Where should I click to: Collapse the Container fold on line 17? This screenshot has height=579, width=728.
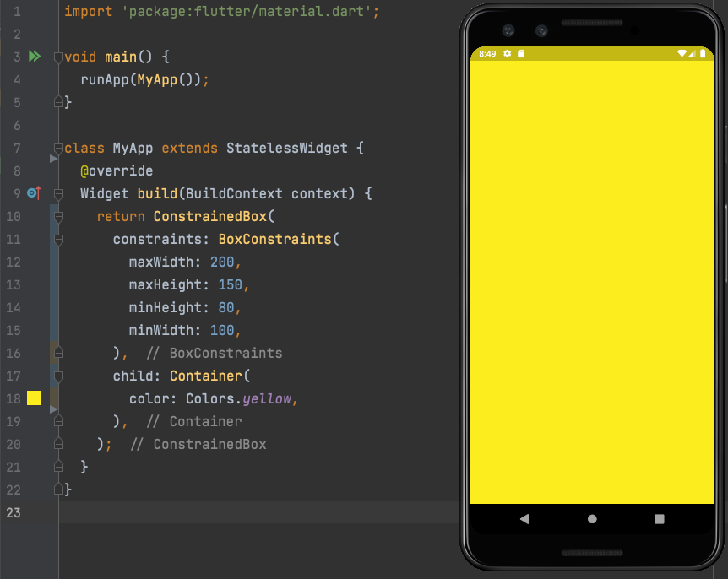coord(58,376)
